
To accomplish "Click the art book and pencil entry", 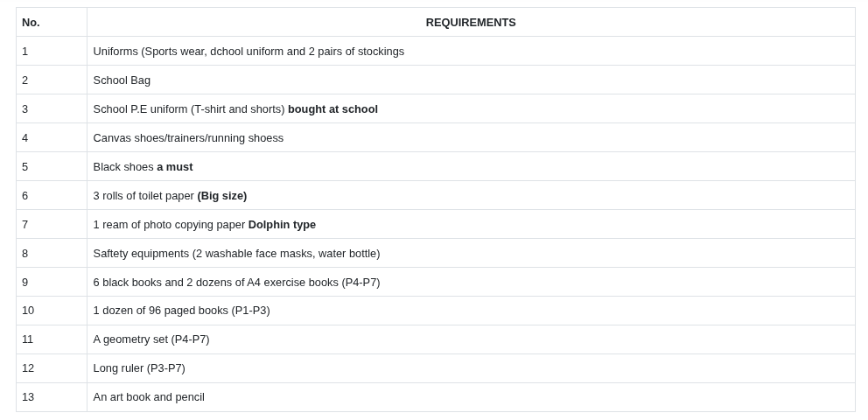I will pos(149,397).
